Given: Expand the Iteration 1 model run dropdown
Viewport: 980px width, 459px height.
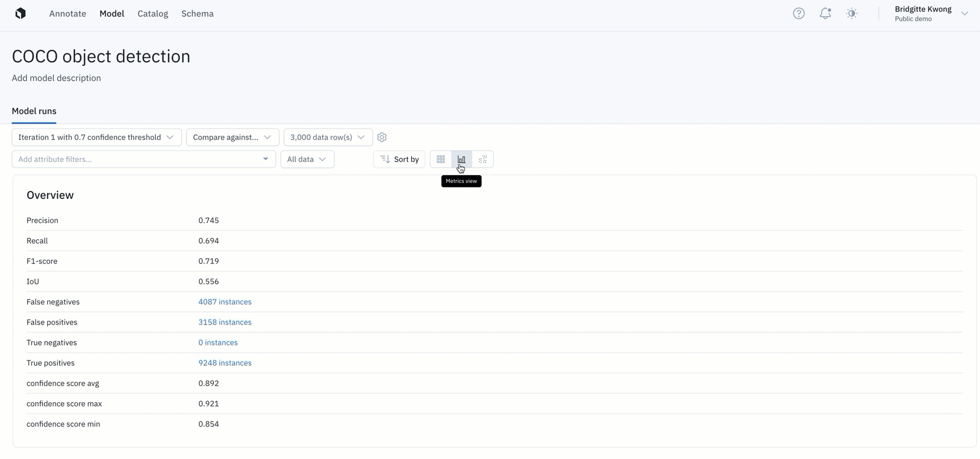Looking at the screenshot, I should click(96, 137).
